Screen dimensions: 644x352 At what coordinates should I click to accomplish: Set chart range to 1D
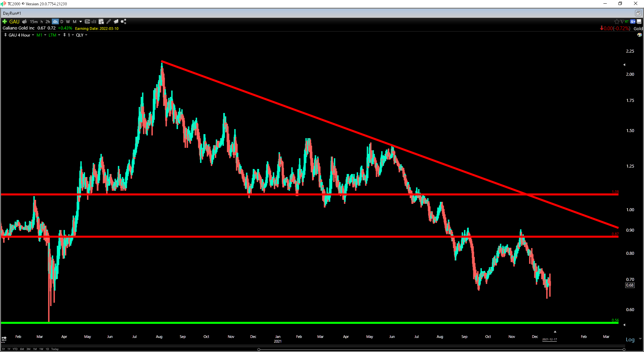click(x=47, y=349)
